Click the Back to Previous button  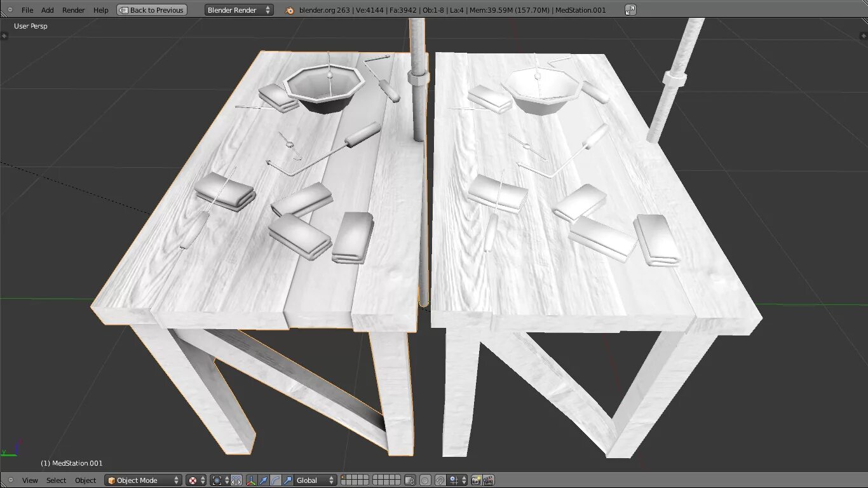151,10
